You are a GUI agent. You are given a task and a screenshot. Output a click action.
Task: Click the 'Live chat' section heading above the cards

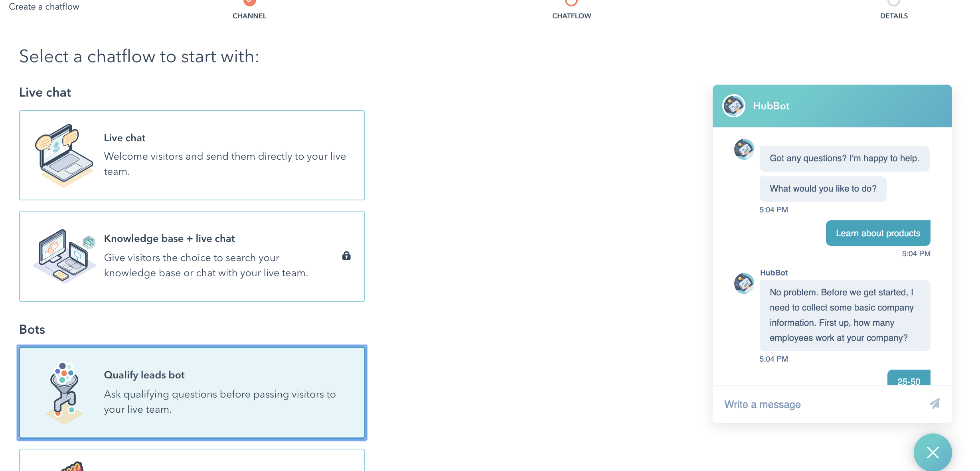pyautogui.click(x=45, y=92)
